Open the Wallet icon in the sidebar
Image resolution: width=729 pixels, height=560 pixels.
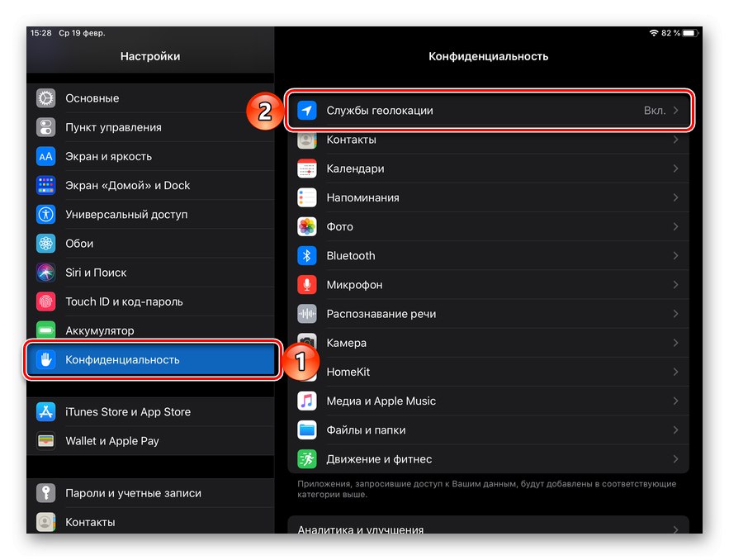click(x=45, y=441)
